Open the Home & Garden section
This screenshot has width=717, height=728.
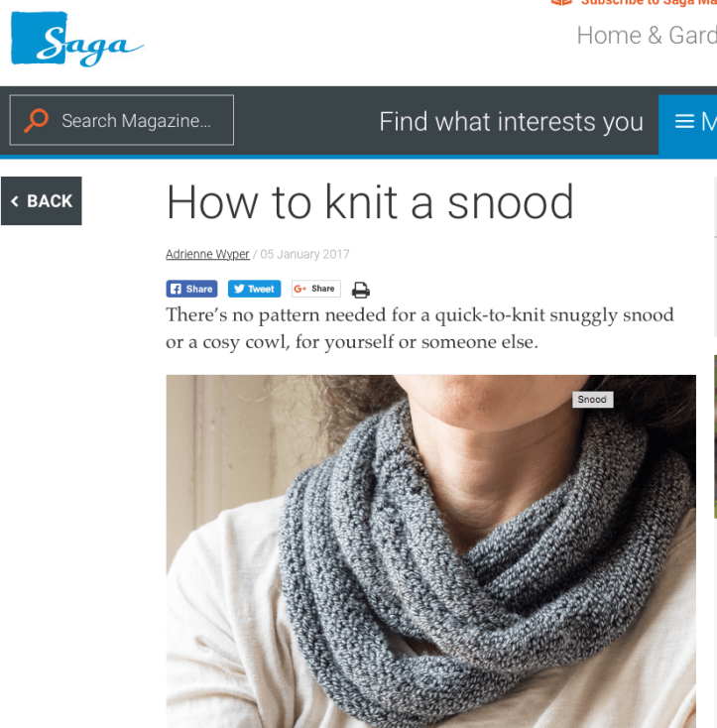tap(647, 36)
